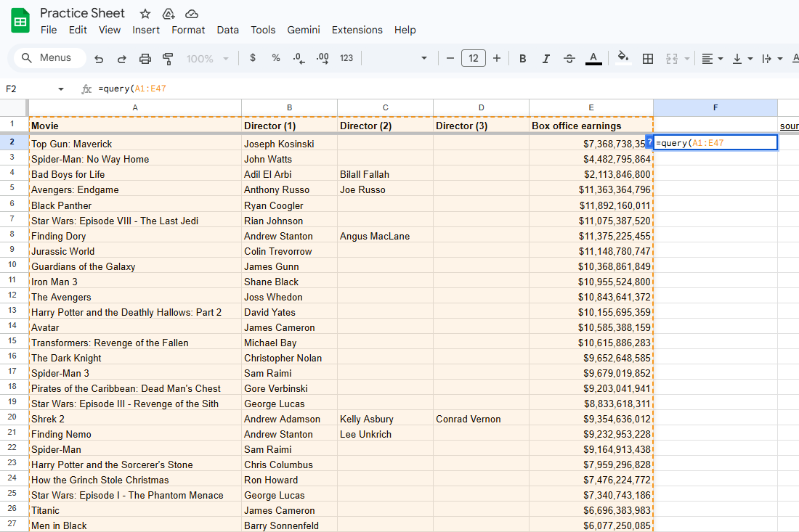The image size is (799, 532).
Task: Activate the Paint format tool
Action: (x=168, y=57)
